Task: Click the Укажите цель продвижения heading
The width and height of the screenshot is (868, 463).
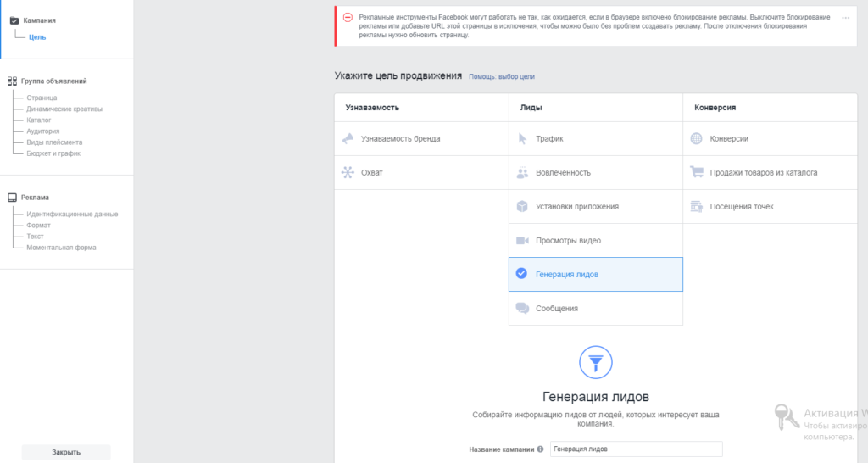Action: point(398,75)
